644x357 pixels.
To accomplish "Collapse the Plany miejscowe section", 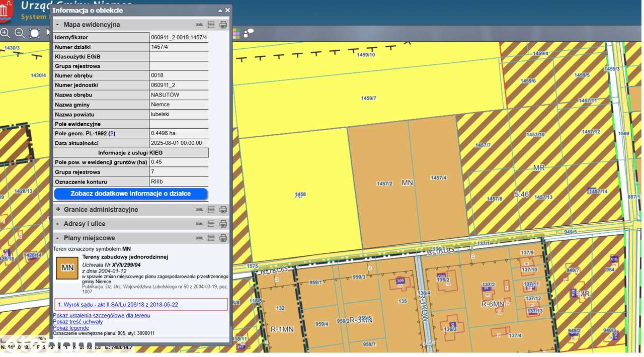I will pyautogui.click(x=58, y=238).
